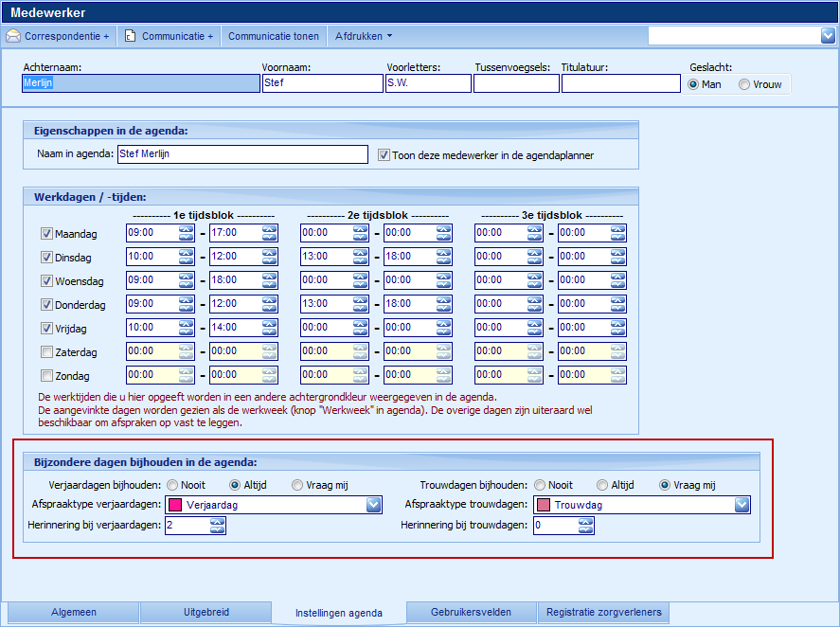Open the Registratie zorgverleners tab
The height and width of the screenshot is (627, 840).
604,613
